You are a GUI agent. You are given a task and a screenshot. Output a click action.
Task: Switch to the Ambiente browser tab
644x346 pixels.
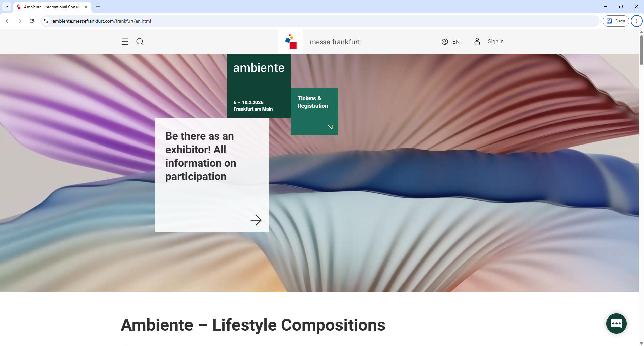click(x=50, y=7)
